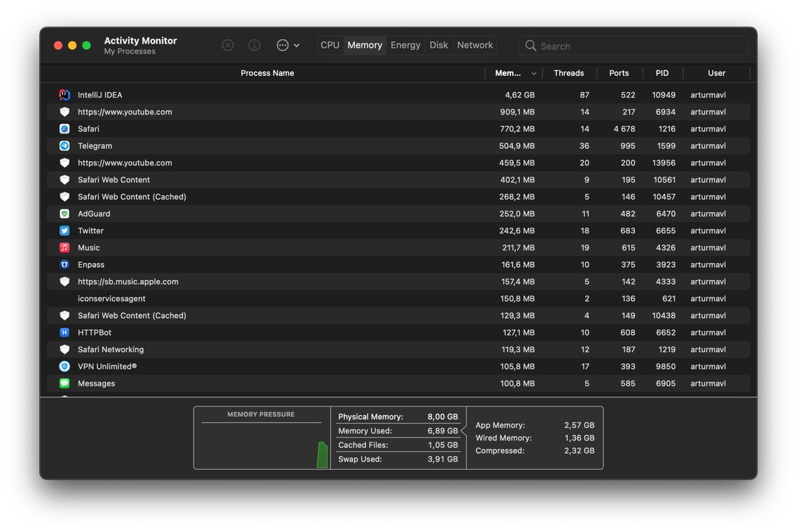This screenshot has height=532, width=797.
Task: Click shield icon of youtube.com 909,1 MB row
Action: 64,112
